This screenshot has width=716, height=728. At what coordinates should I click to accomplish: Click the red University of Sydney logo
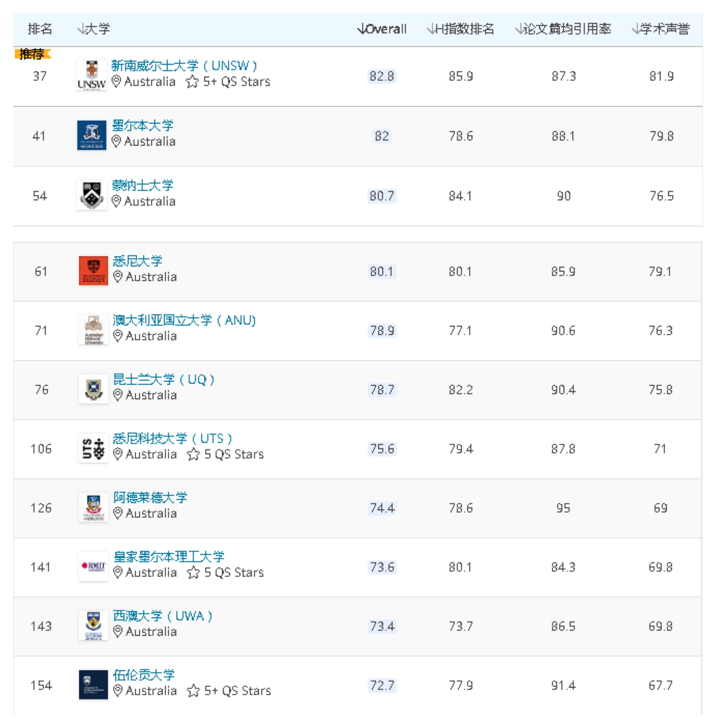click(93, 270)
